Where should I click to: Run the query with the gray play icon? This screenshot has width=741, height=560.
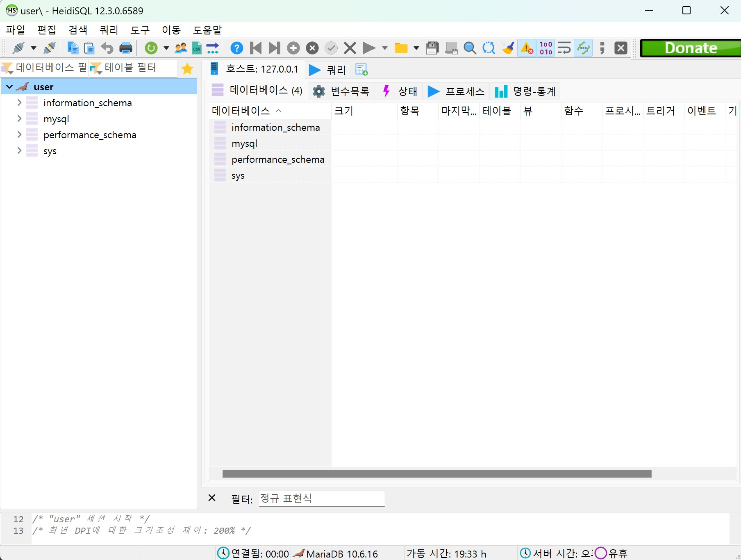pos(369,48)
